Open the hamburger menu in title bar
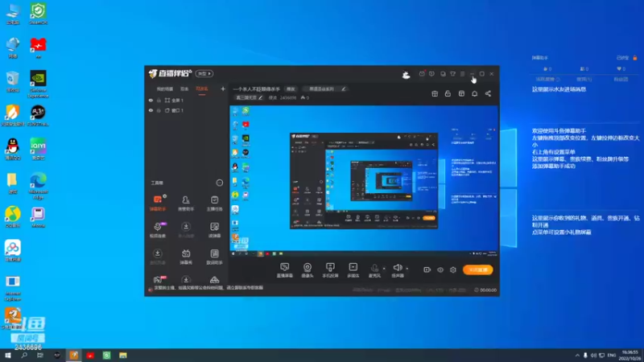The width and height of the screenshot is (644, 362). 462,74
